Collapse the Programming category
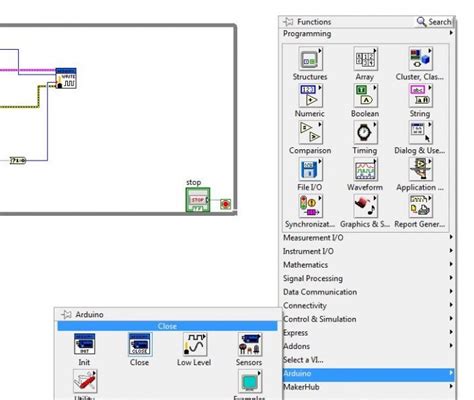 (x=367, y=34)
